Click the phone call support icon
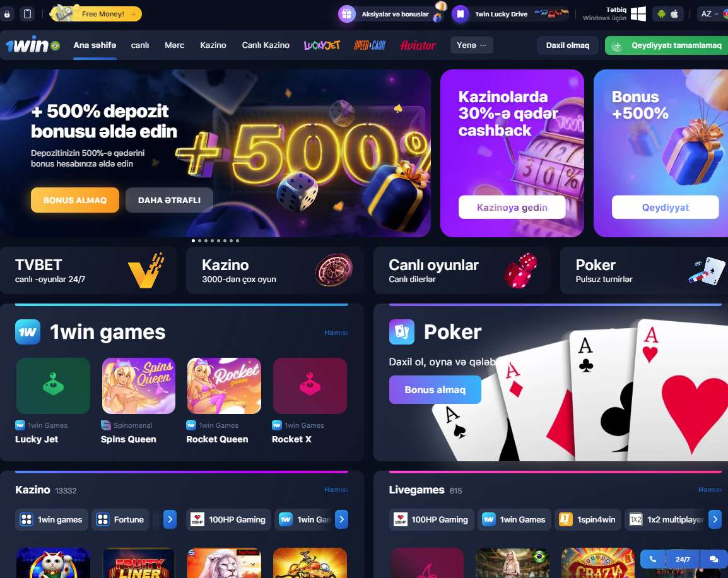This screenshot has height=578, width=728. pos(653,559)
